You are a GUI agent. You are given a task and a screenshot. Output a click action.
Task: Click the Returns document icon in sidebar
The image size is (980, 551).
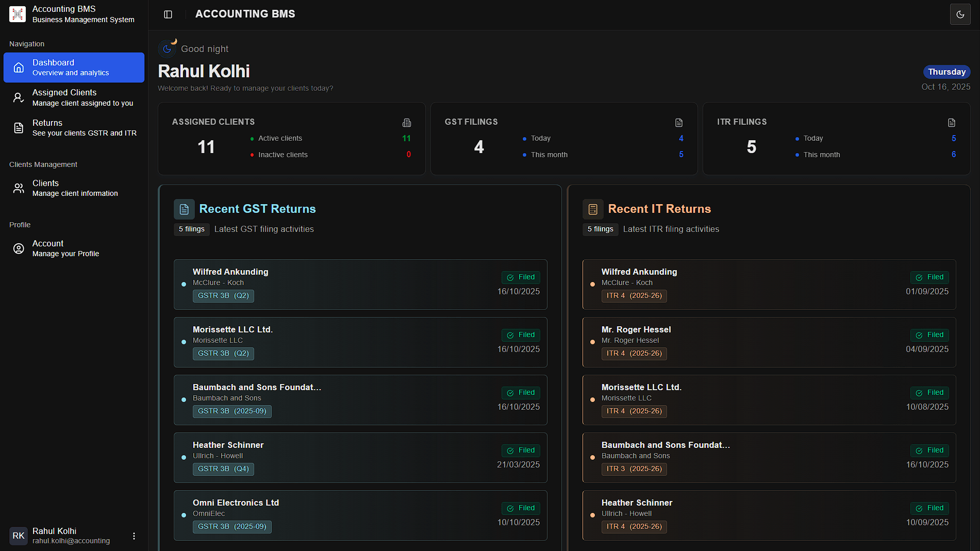pos(19,127)
